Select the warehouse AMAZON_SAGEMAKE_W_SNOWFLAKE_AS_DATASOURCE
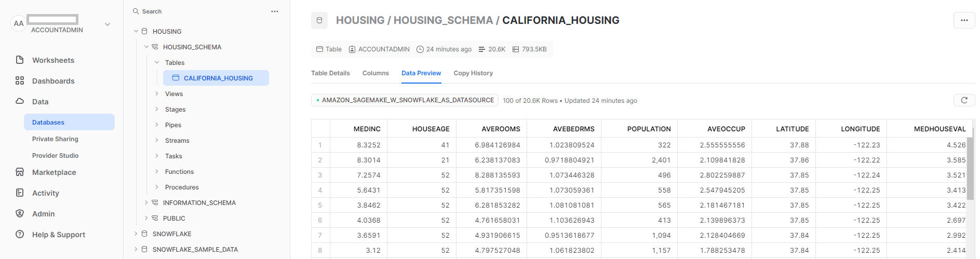Viewport: 980px width, 259px height. tap(405, 100)
